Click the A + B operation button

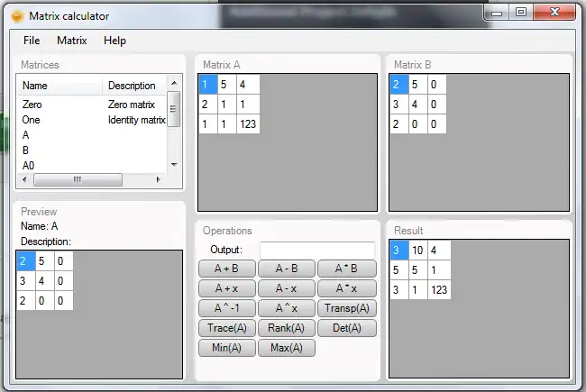point(227,269)
